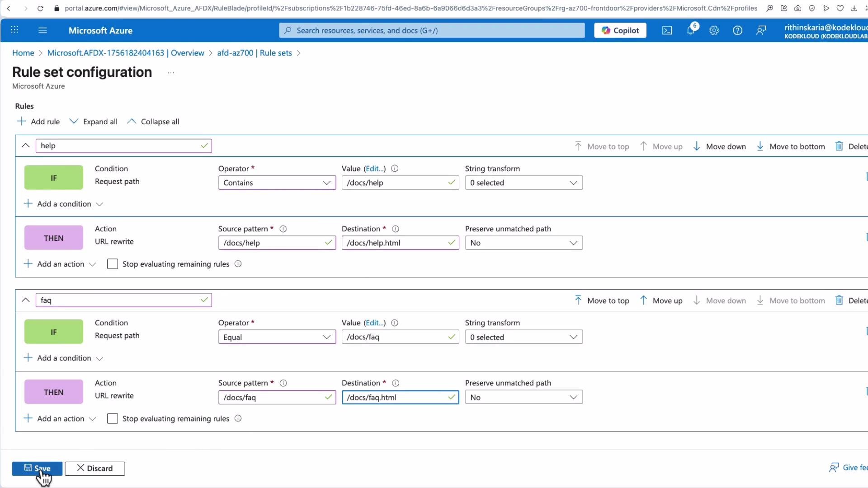
Task: Open portal settings gear
Action: coord(714,30)
